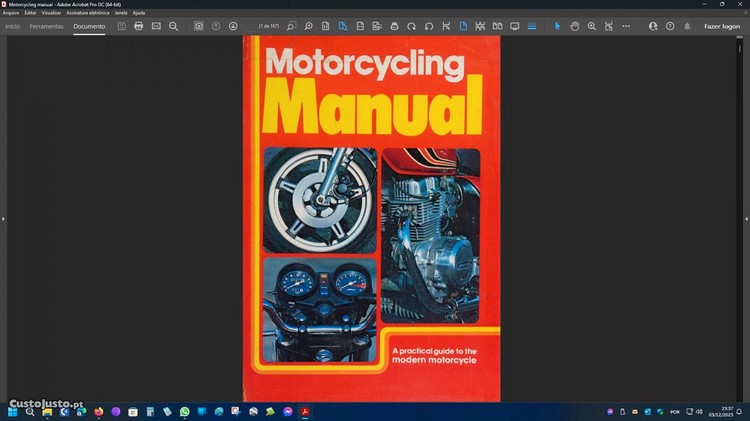Go to previous page with up arrow
Viewport: 750px width, 421px height.
[x=216, y=26]
